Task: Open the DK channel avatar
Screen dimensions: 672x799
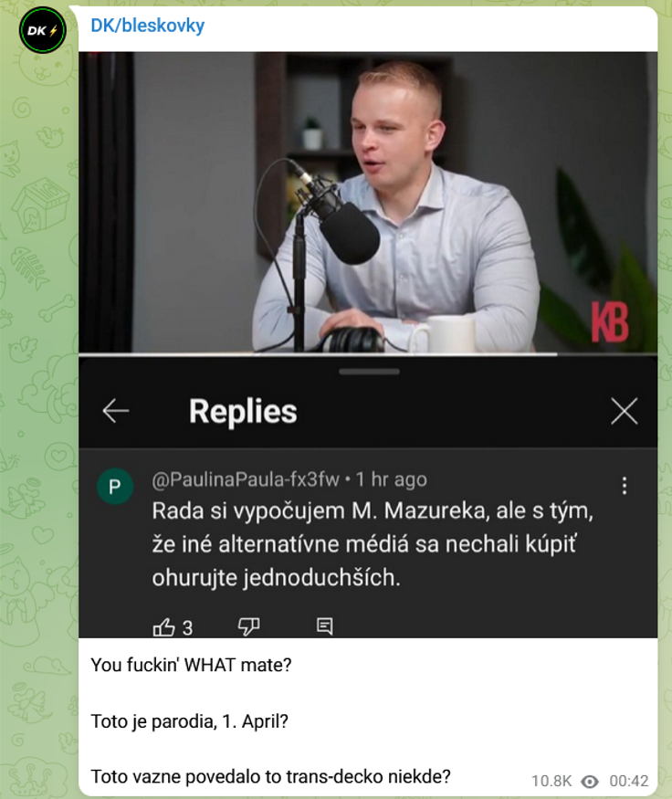Action: coord(43,30)
